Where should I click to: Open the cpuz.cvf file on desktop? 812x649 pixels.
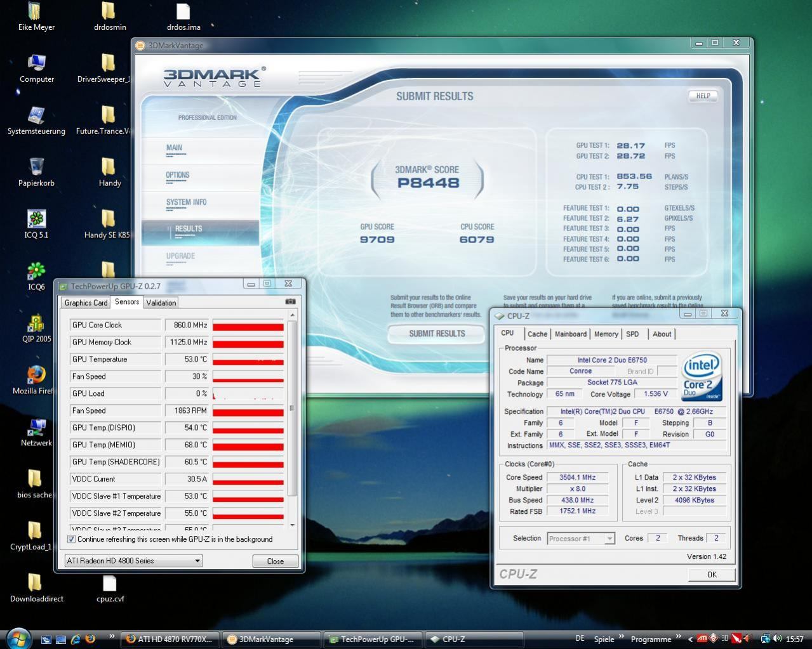pyautogui.click(x=110, y=584)
